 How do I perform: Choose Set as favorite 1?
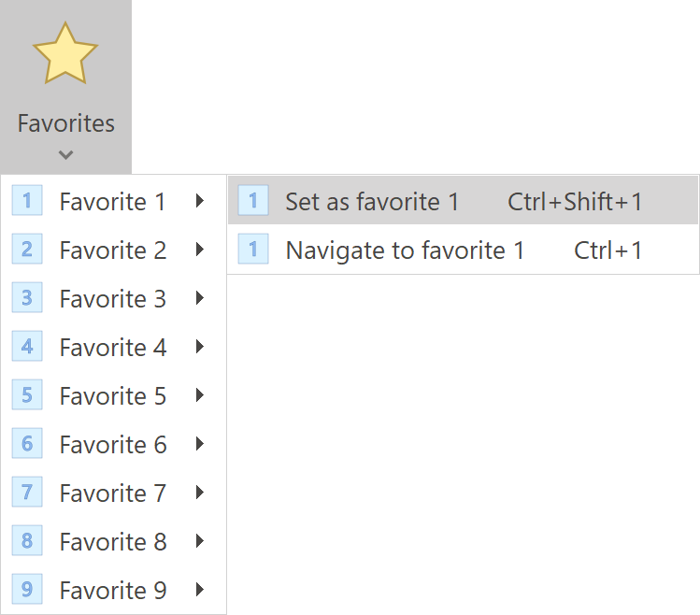pyautogui.click(x=372, y=201)
